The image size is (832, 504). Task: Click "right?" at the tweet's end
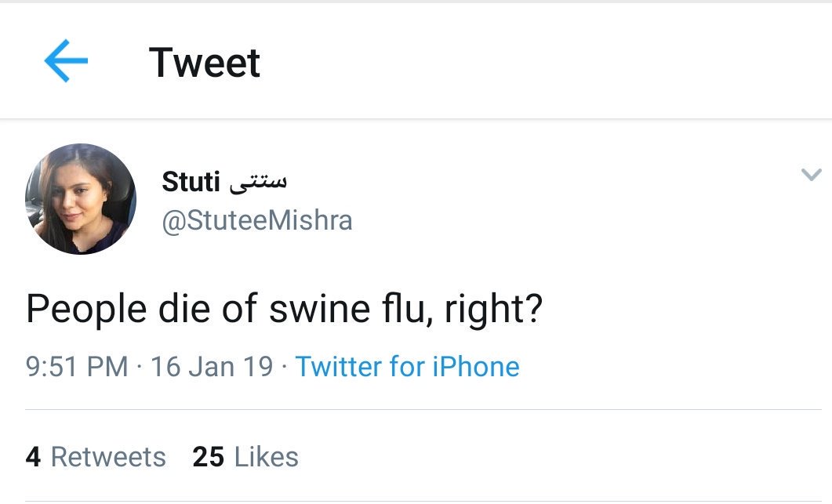(x=493, y=310)
